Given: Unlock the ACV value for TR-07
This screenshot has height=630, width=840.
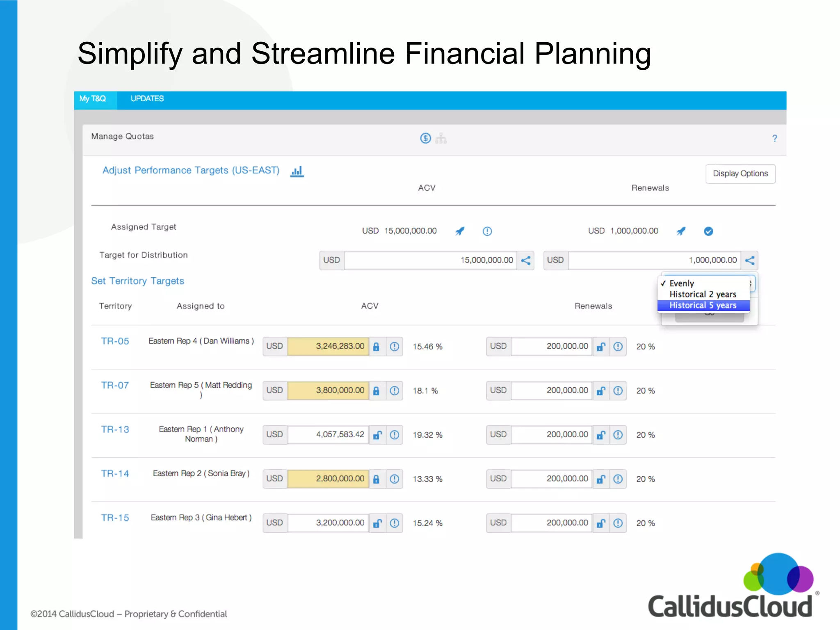Looking at the screenshot, I should [377, 390].
